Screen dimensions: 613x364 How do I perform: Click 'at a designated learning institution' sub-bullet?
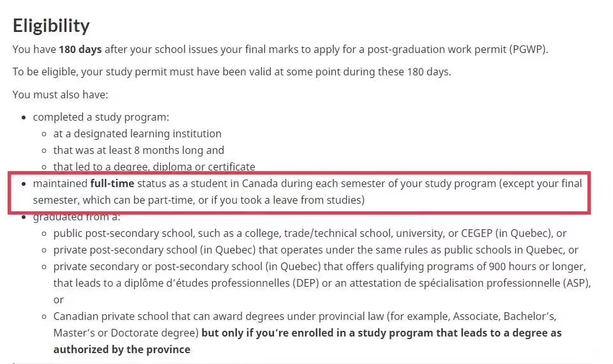tap(137, 133)
